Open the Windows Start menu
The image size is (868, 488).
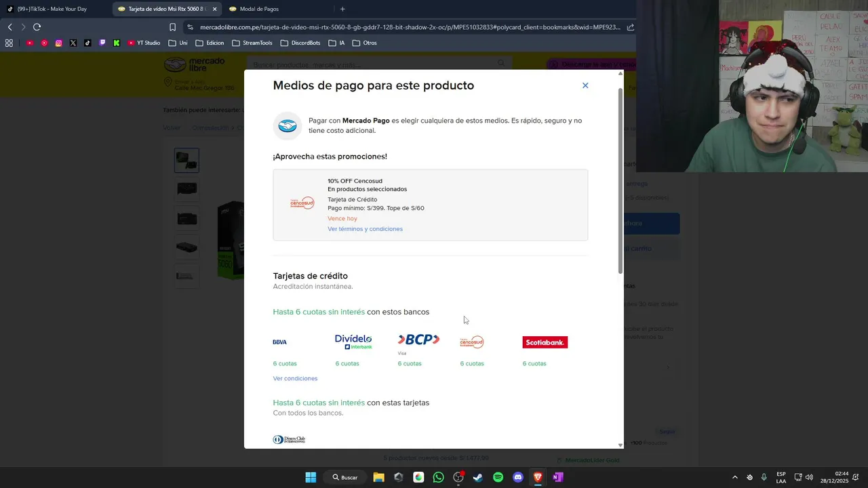point(311,477)
